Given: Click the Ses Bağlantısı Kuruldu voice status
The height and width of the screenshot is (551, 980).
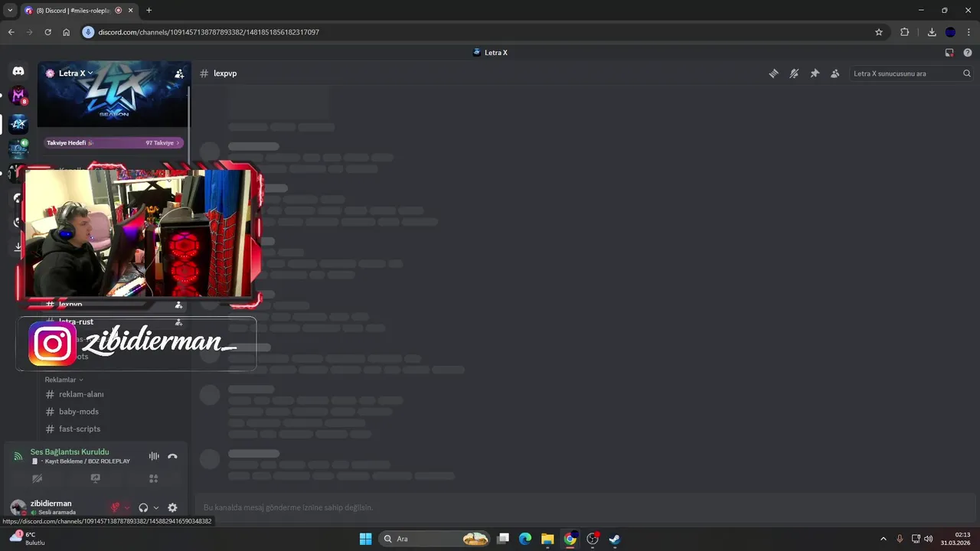Looking at the screenshot, I should pyautogui.click(x=70, y=452).
